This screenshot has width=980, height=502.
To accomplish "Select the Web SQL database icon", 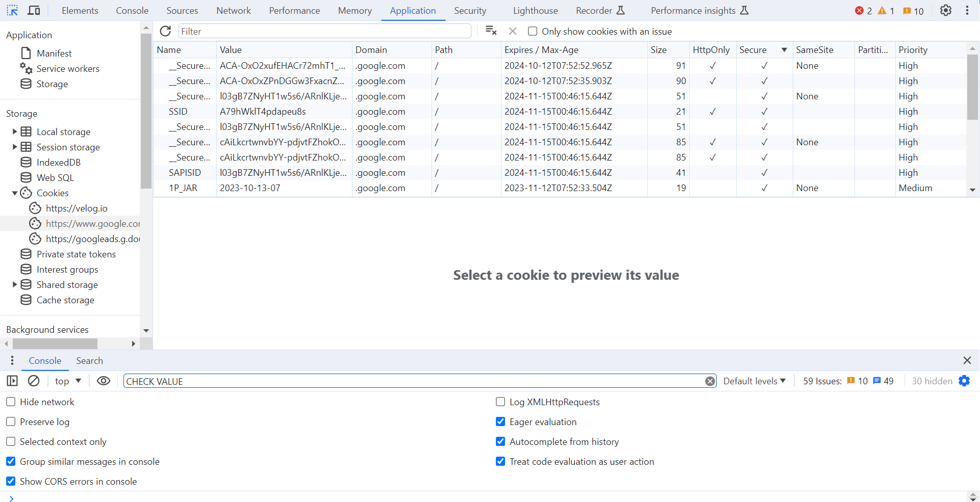I will click(26, 177).
